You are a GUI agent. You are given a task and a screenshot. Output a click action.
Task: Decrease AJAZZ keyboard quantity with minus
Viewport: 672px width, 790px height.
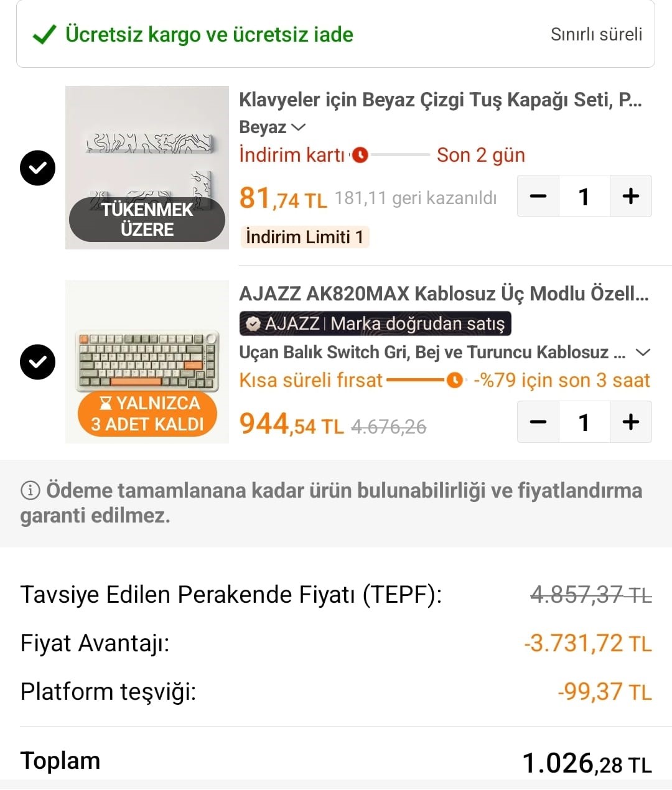click(538, 422)
